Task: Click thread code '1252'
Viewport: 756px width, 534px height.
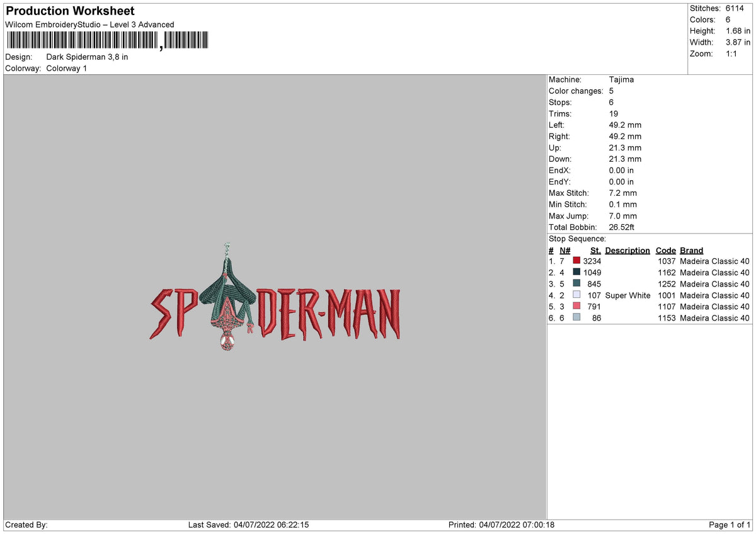Action: coord(666,283)
